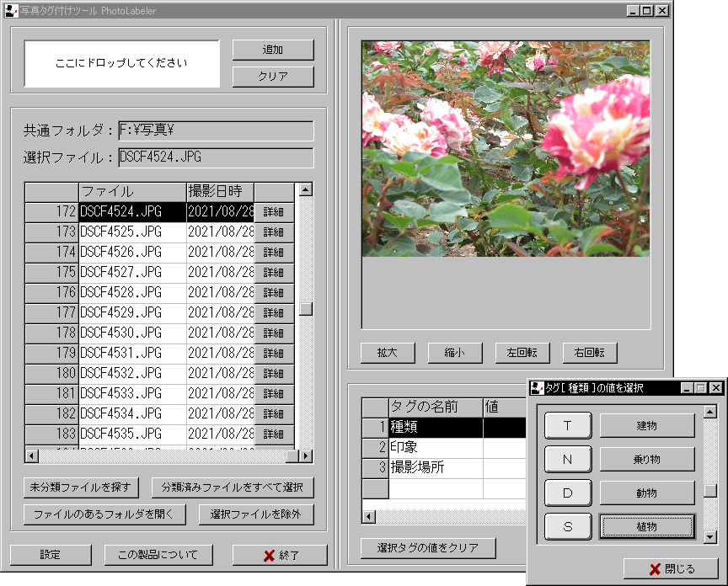Click the file list vertical scrollbar thumb
Screen dimensions: 728x586
(306, 309)
